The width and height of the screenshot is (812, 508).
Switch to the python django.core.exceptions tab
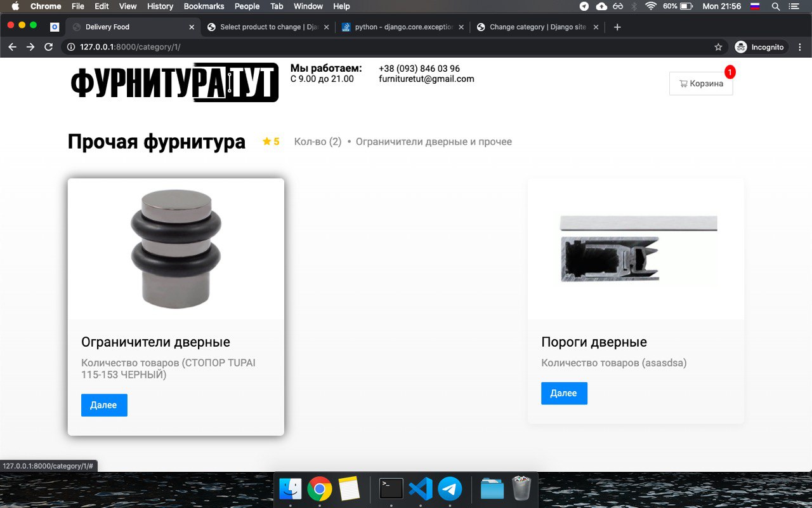(401, 27)
